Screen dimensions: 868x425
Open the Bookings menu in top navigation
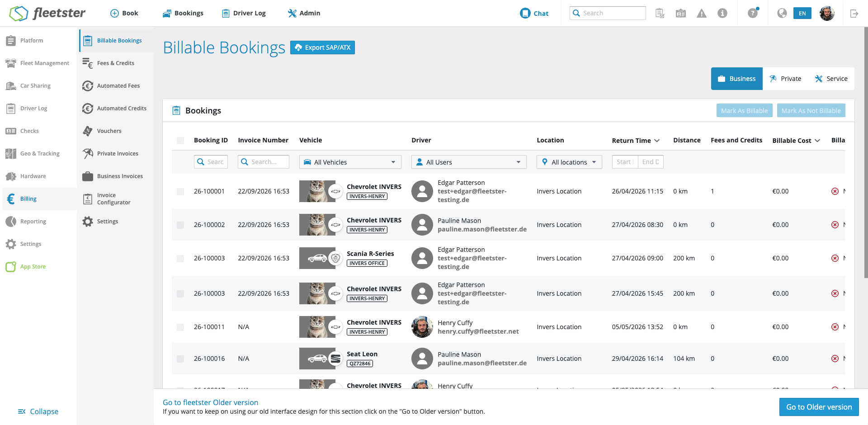pos(183,13)
